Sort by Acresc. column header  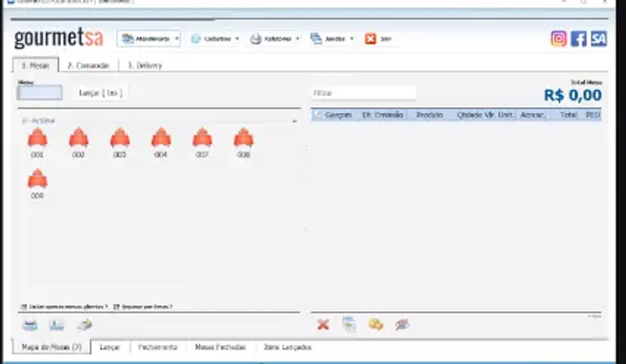533,115
